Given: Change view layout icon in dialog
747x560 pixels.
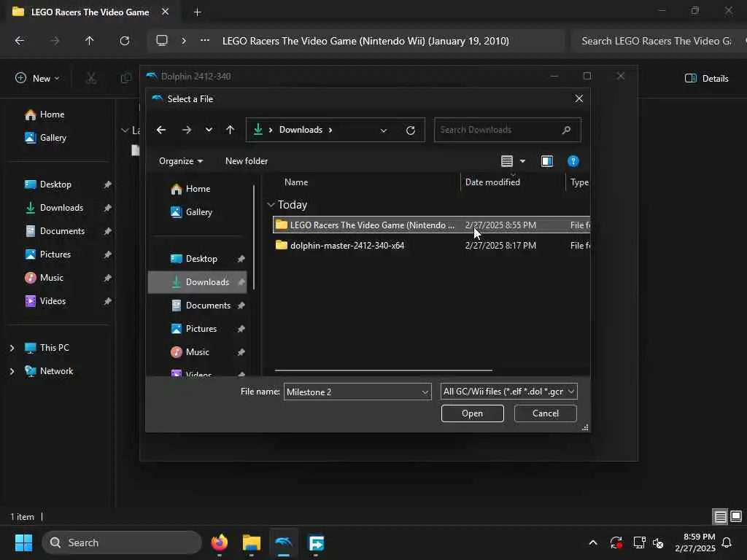Looking at the screenshot, I should [507, 161].
